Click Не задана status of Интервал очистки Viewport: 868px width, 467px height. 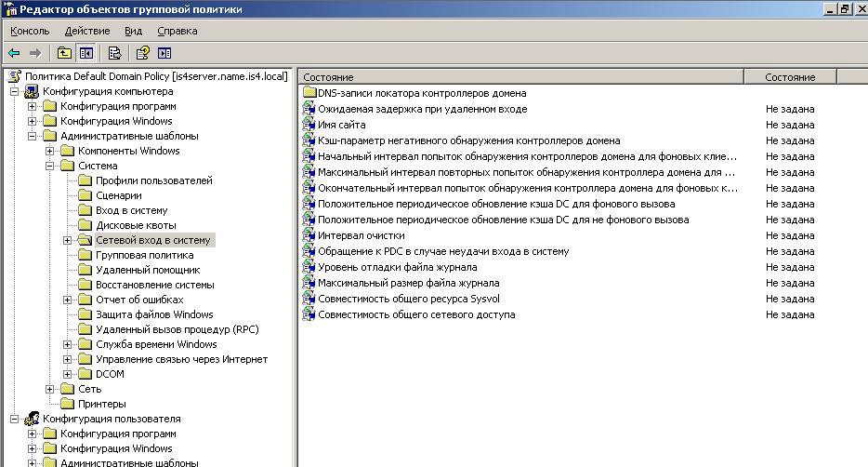click(790, 235)
